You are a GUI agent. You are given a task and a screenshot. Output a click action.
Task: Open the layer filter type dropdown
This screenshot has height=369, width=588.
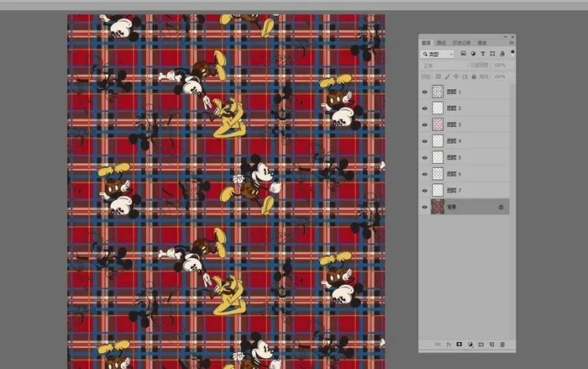(437, 54)
